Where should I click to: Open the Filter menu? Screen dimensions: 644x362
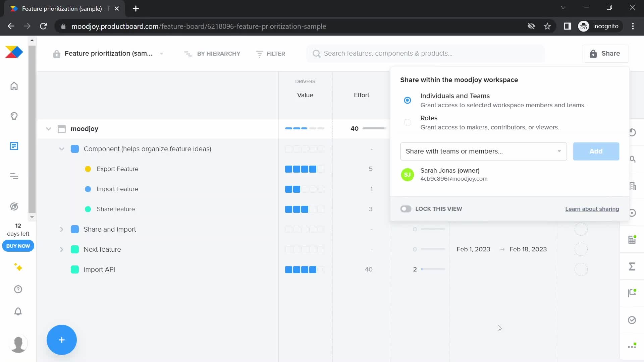point(271,54)
